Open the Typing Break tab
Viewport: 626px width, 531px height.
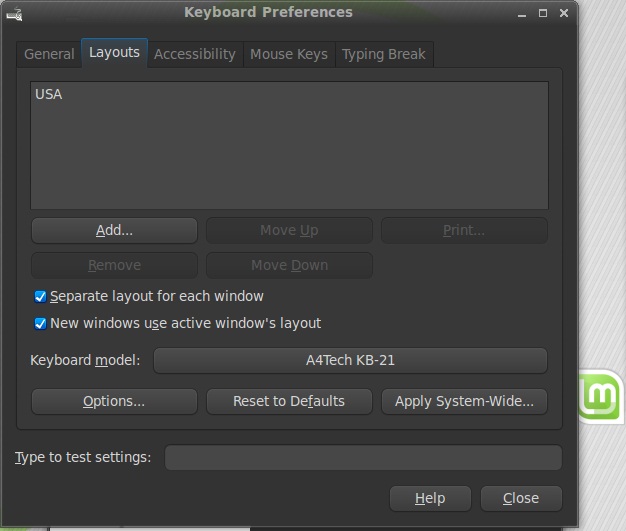coord(384,54)
